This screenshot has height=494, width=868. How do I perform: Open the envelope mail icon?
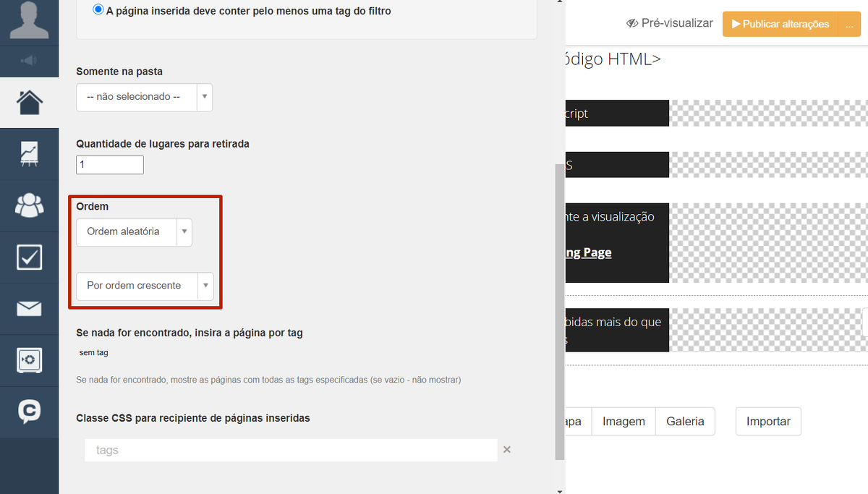[x=29, y=309]
